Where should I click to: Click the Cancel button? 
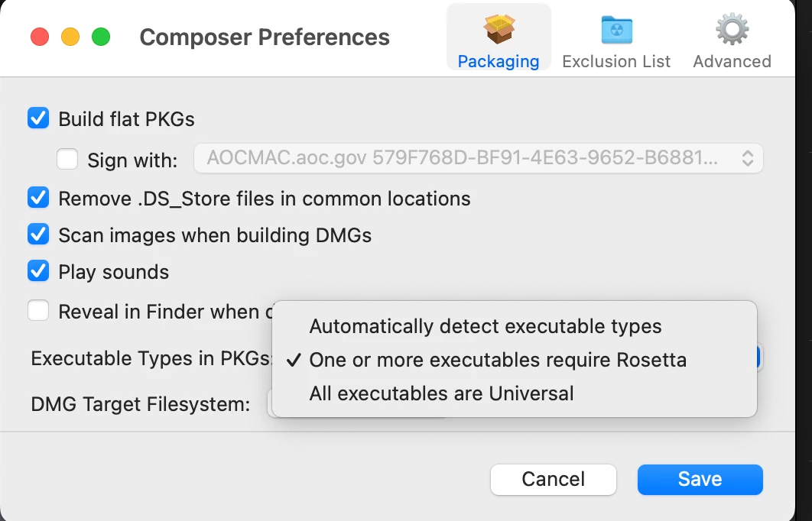[553, 479]
